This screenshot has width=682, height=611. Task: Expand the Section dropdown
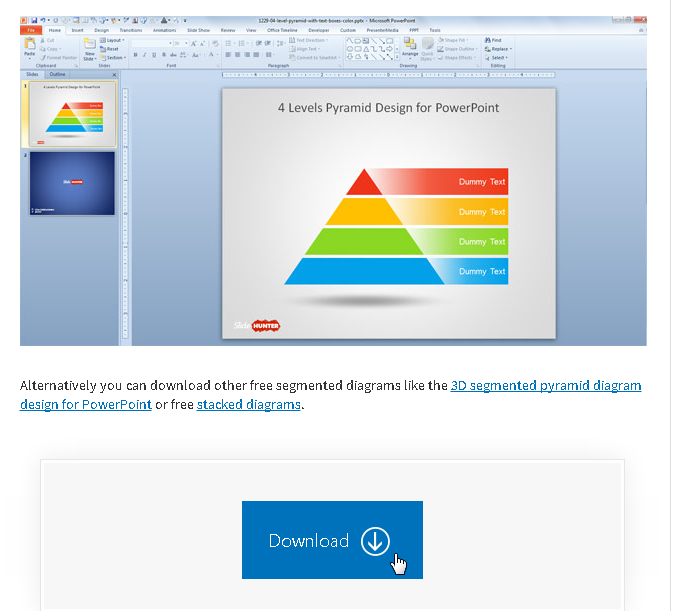pos(115,57)
